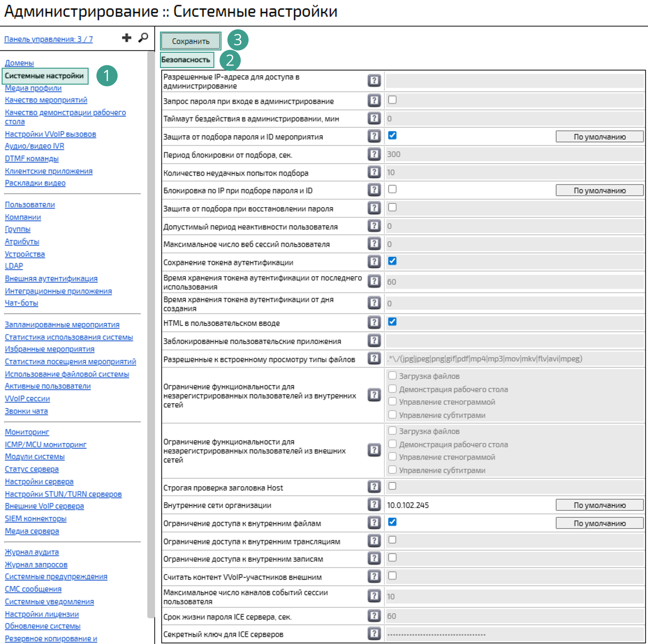Open help for ICE server secret key
The image size is (648, 644).
pyautogui.click(x=374, y=633)
